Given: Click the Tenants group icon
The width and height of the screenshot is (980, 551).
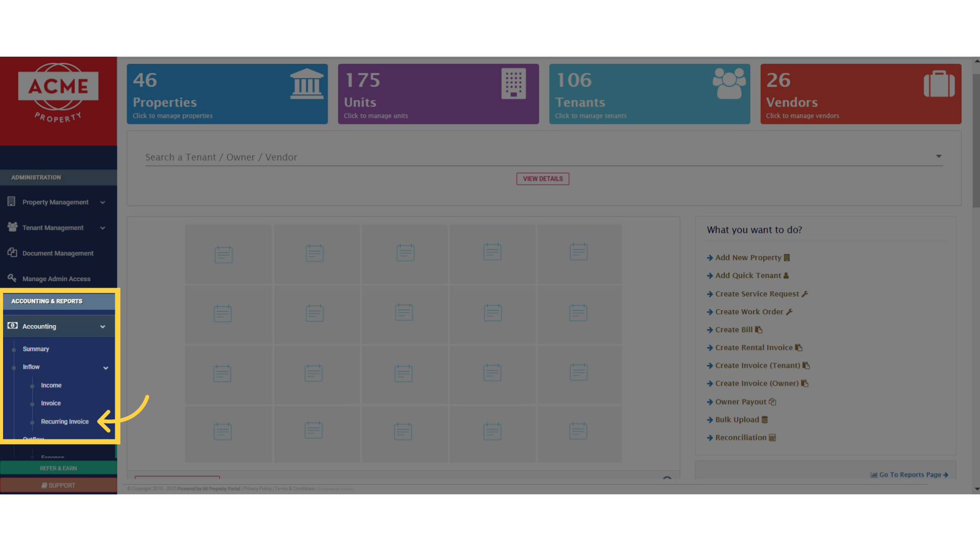Looking at the screenshot, I should click(x=729, y=83).
